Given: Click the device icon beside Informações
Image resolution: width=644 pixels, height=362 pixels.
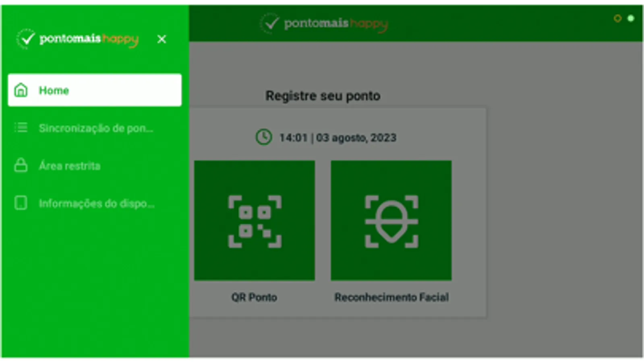Looking at the screenshot, I should coord(21,203).
